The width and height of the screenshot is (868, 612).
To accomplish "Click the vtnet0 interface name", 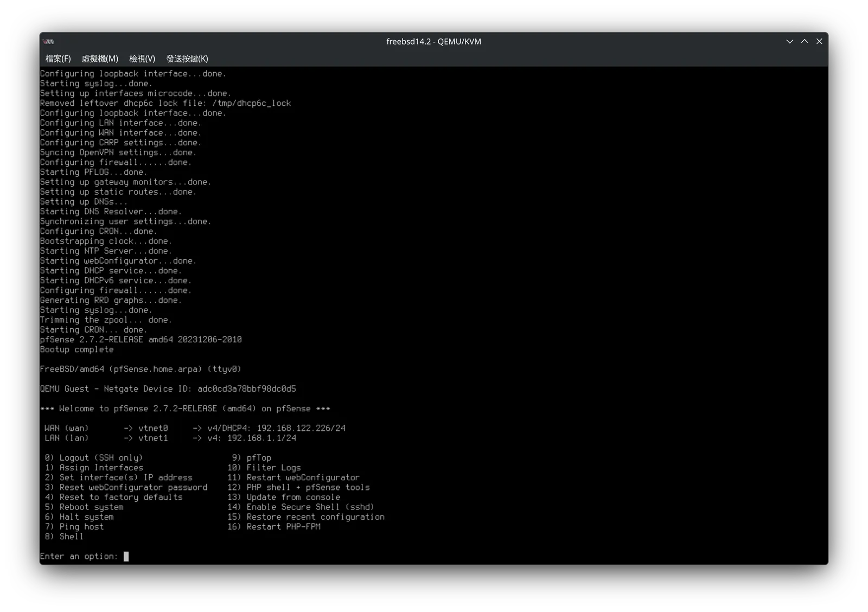I will [x=153, y=428].
